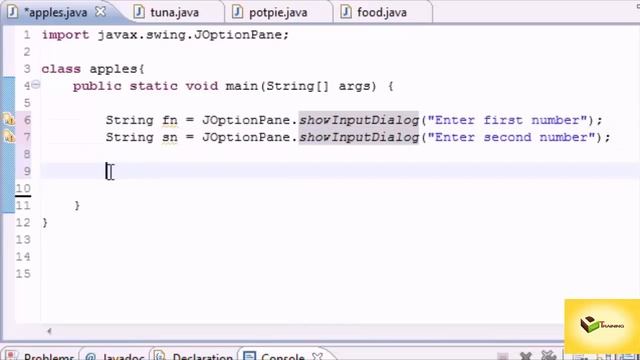Close the Console view tab

point(318,356)
